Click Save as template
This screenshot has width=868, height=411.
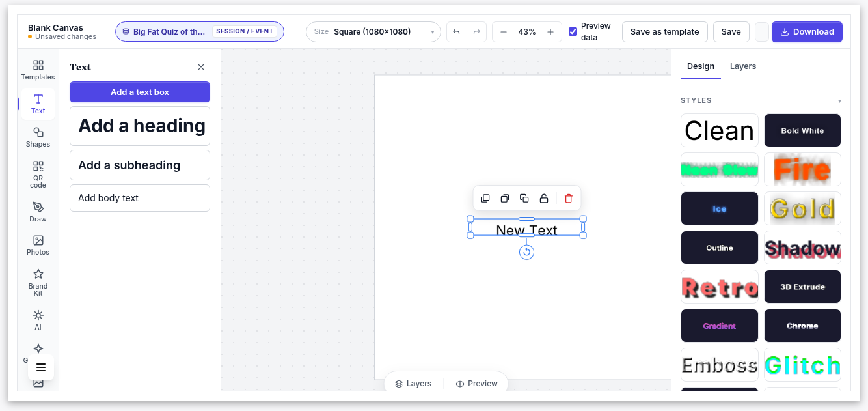(664, 32)
